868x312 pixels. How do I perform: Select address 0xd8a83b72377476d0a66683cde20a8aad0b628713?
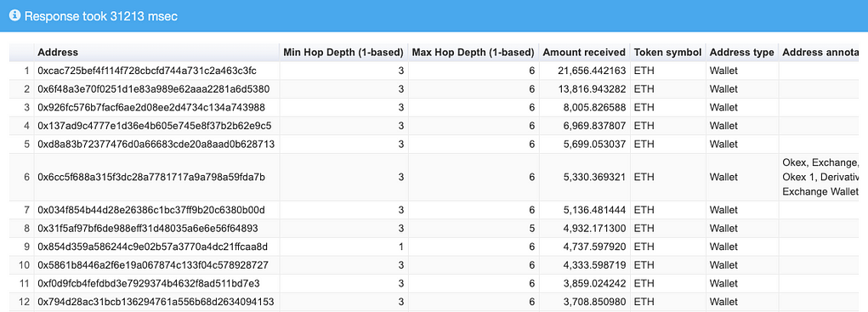click(x=156, y=145)
